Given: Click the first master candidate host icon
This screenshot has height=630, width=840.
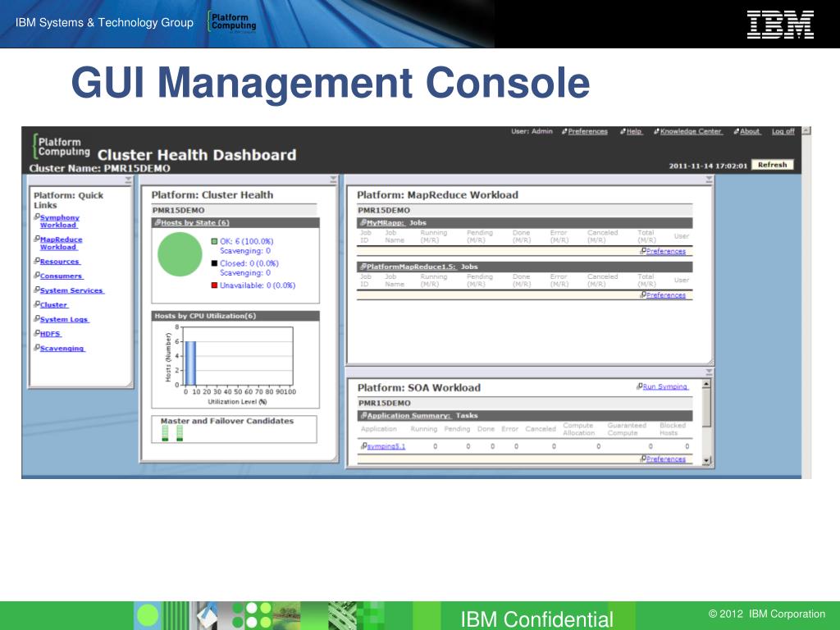Looking at the screenshot, I should pos(165,433).
